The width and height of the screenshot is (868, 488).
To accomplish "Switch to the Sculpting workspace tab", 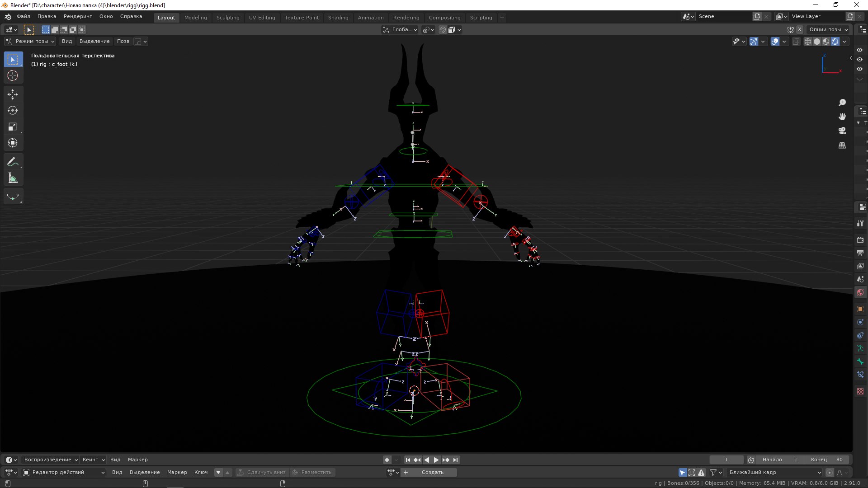I will 227,18.
